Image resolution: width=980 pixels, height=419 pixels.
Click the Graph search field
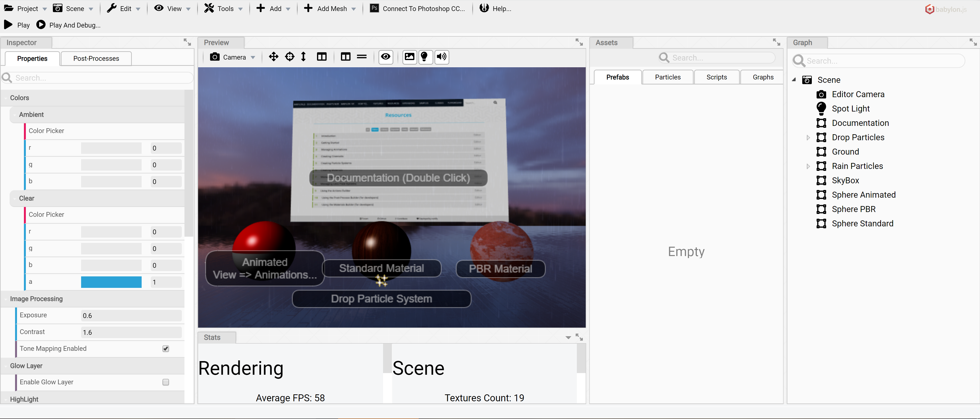click(x=878, y=61)
